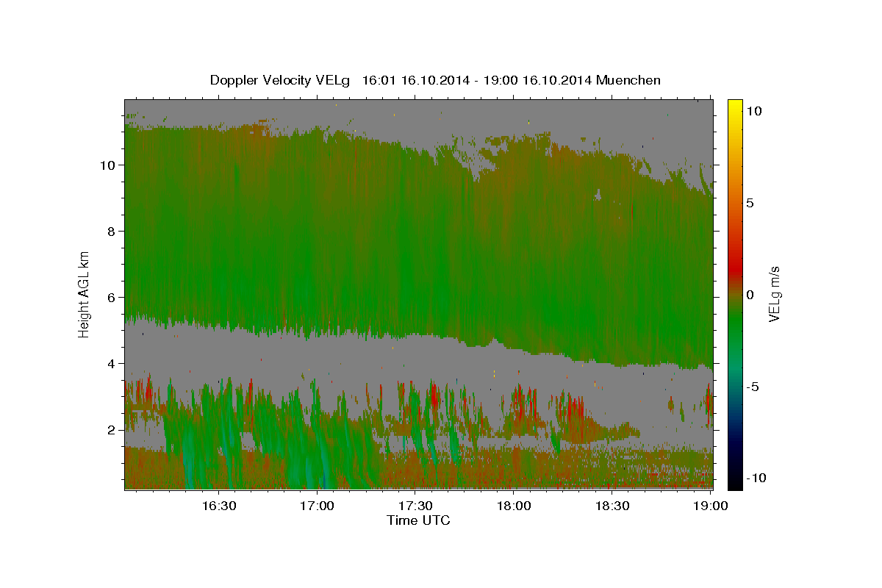The width and height of the screenshot is (882, 588).
Task: Click the colorbar value 0 label
Action: coord(750,295)
